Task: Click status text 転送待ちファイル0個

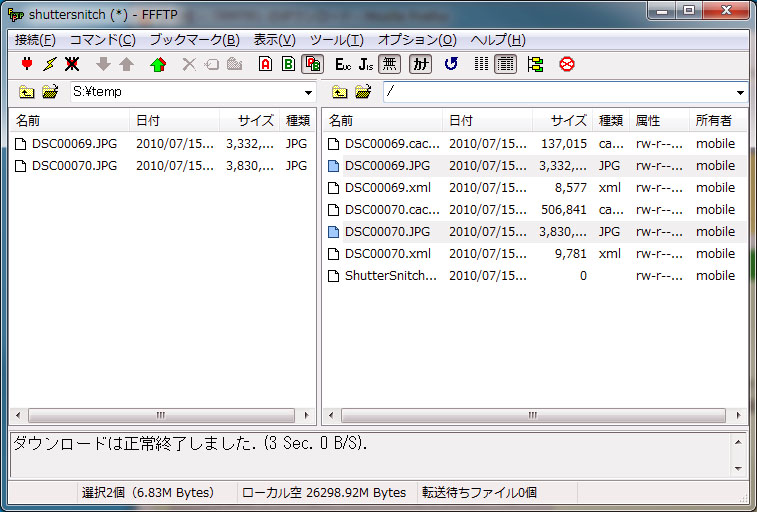Action: (x=479, y=493)
